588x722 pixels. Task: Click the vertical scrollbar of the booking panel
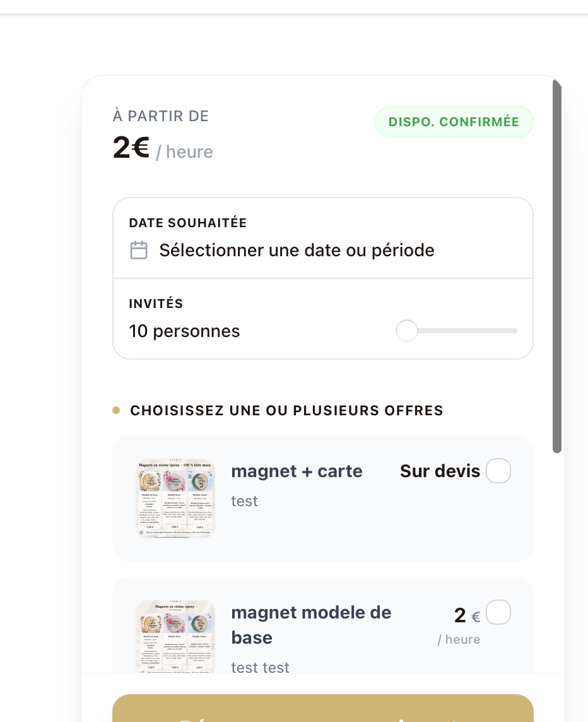pyautogui.click(x=557, y=266)
